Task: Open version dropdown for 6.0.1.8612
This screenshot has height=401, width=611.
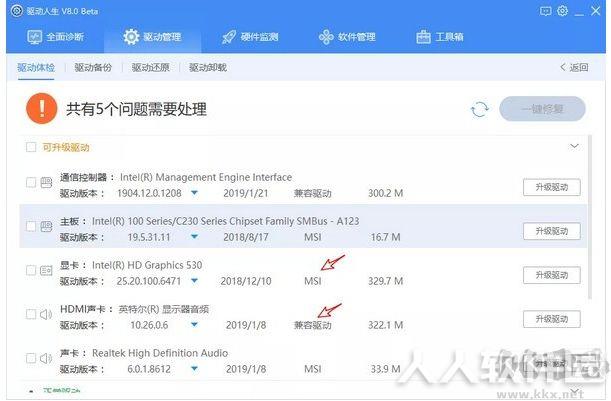Action: (194, 369)
